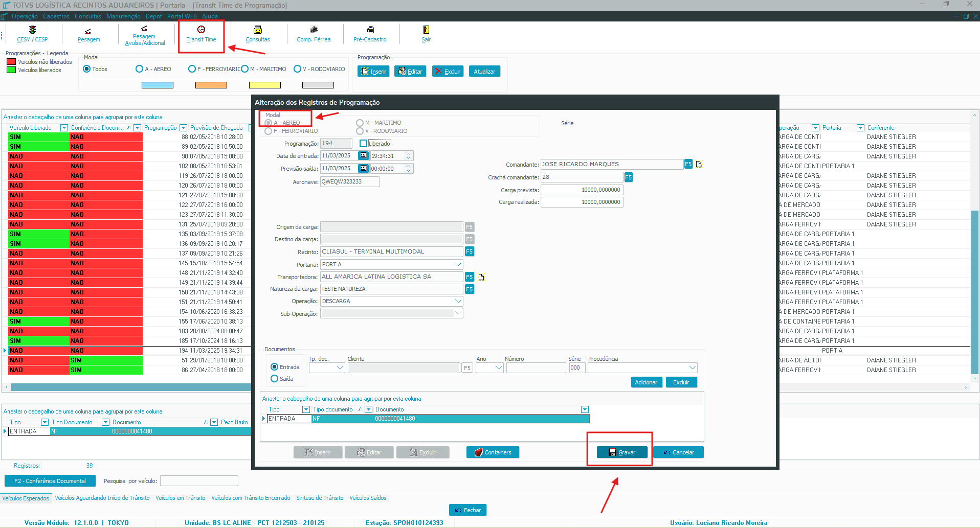980x528 pixels.
Task: Click the Aeronave input field
Action: (350, 182)
